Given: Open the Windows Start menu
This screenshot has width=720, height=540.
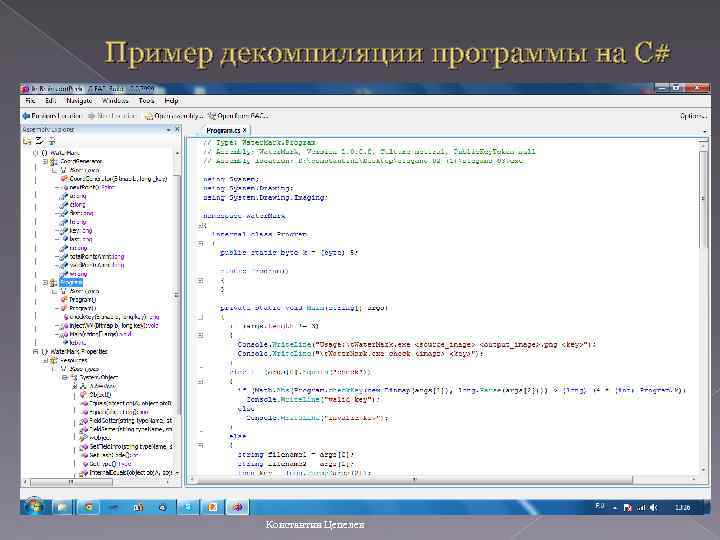Looking at the screenshot, I should (34, 506).
